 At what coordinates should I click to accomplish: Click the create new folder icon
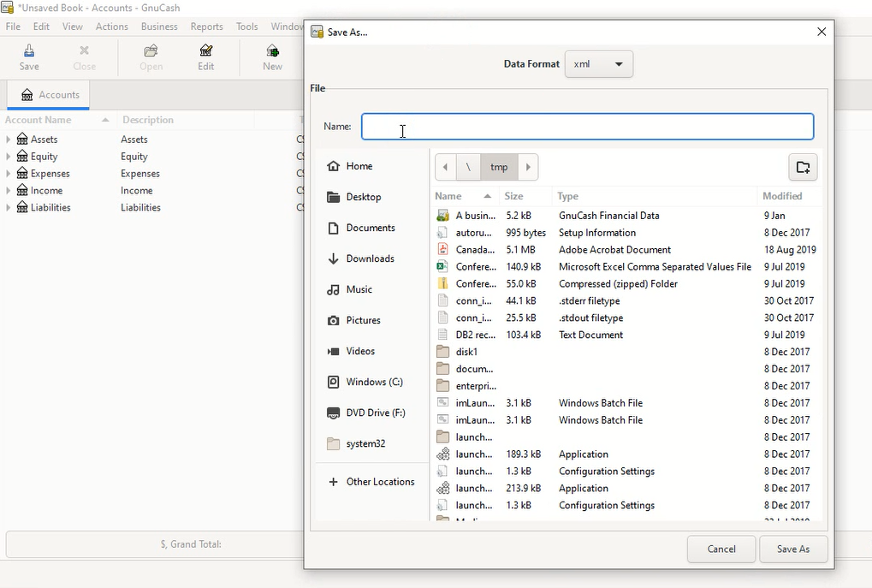803,167
